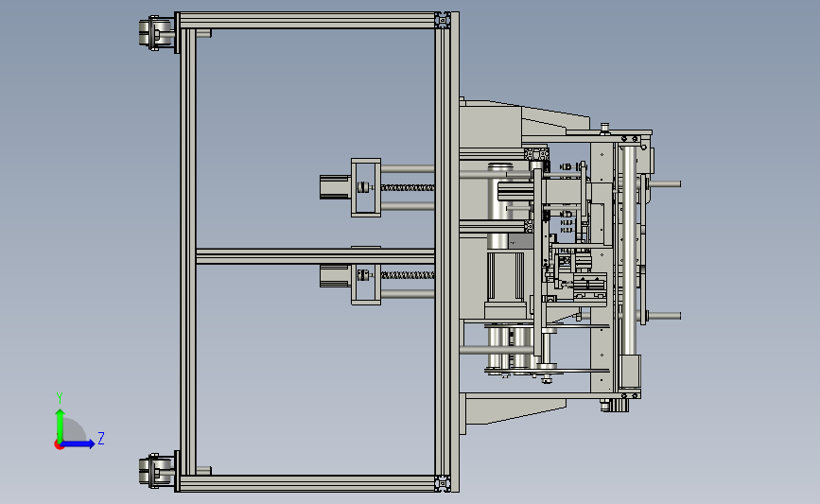Select the lower protruding shaft on the right side

[x=665, y=315]
